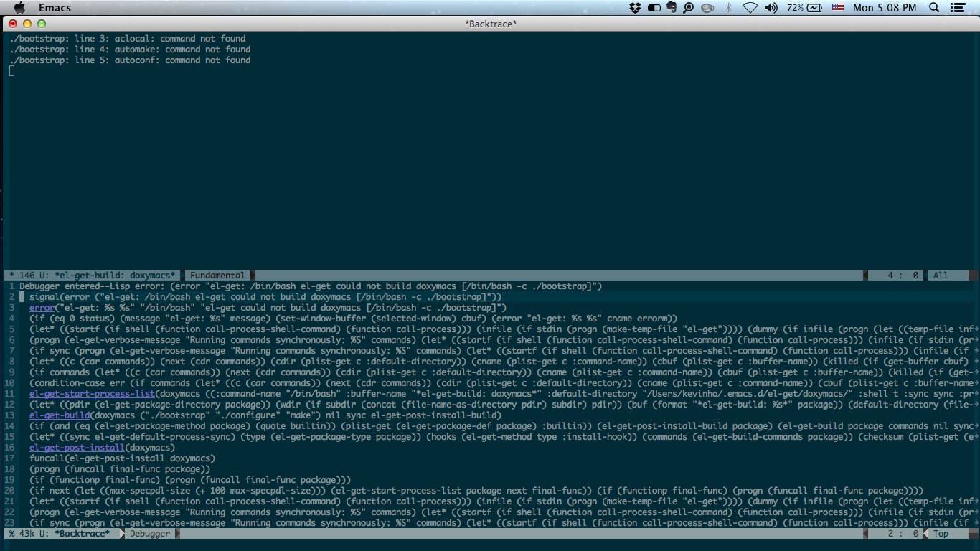
Task: Click 'funcall(el-get-post-install doxymacs)' frame
Action: pos(122,458)
